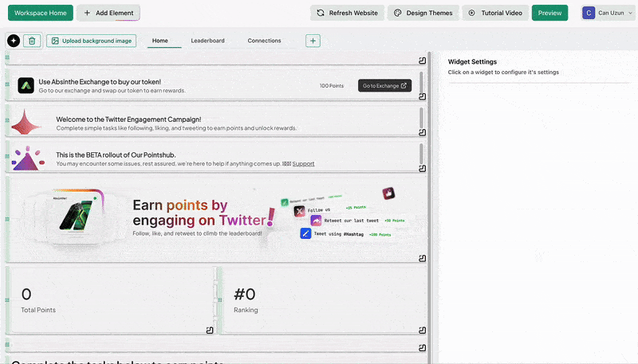Click the image icon in Upload background
Image resolution: width=638 pixels, height=364 pixels.
55,41
